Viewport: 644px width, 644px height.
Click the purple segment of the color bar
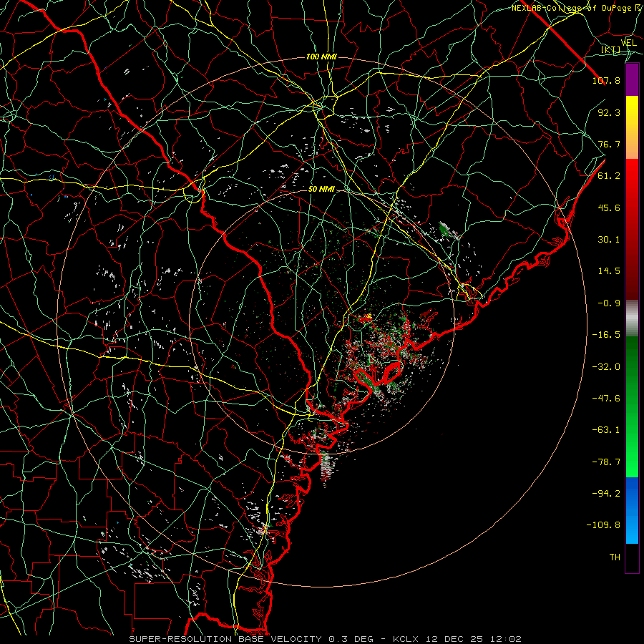pyautogui.click(x=632, y=79)
